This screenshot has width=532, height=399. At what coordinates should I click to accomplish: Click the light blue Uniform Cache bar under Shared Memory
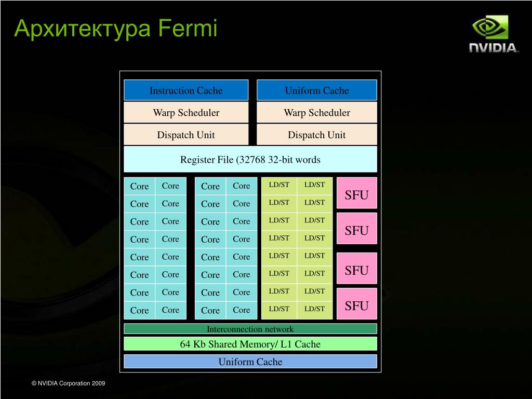click(250, 362)
